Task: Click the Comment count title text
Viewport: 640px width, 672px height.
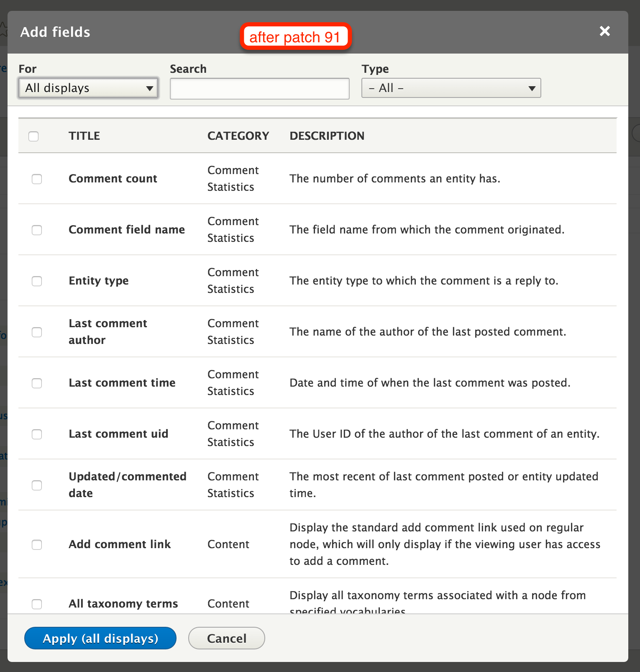Action: coord(113,179)
